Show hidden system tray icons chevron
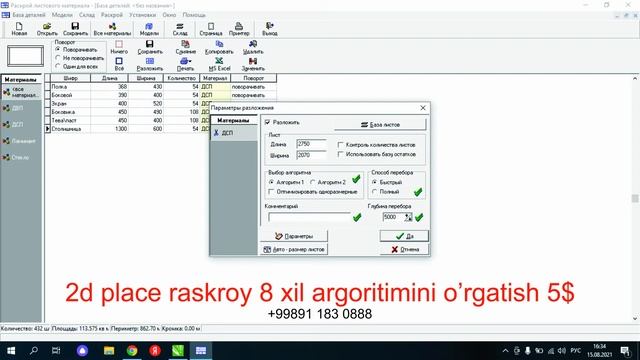 click(505, 351)
